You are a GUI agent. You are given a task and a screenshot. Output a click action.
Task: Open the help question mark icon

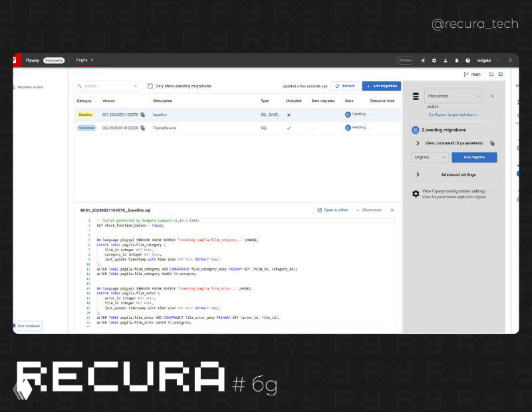click(467, 60)
